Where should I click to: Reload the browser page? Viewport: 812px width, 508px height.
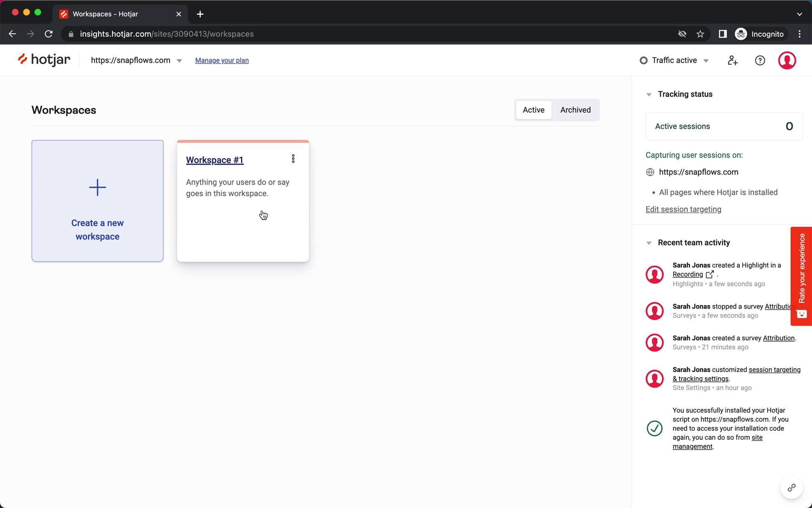pos(49,34)
